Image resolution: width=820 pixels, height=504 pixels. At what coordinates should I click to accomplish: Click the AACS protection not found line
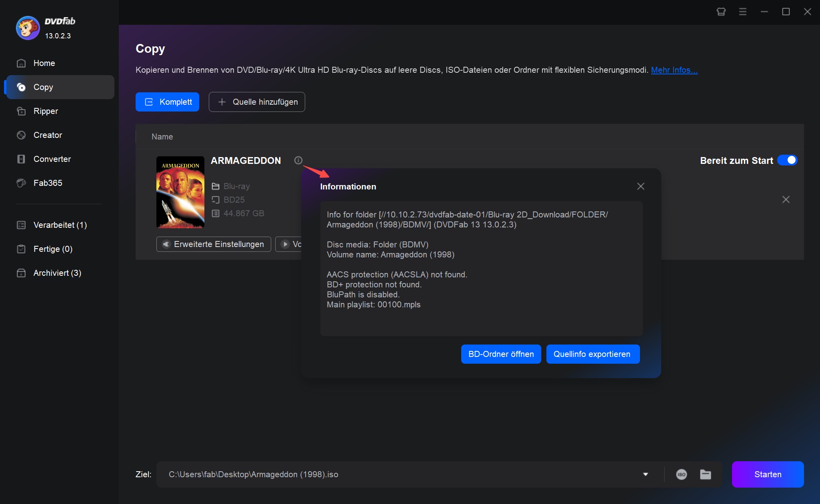[397, 275]
